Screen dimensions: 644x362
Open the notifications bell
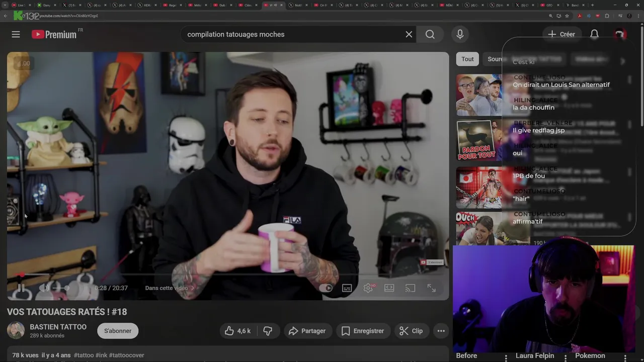tap(594, 34)
